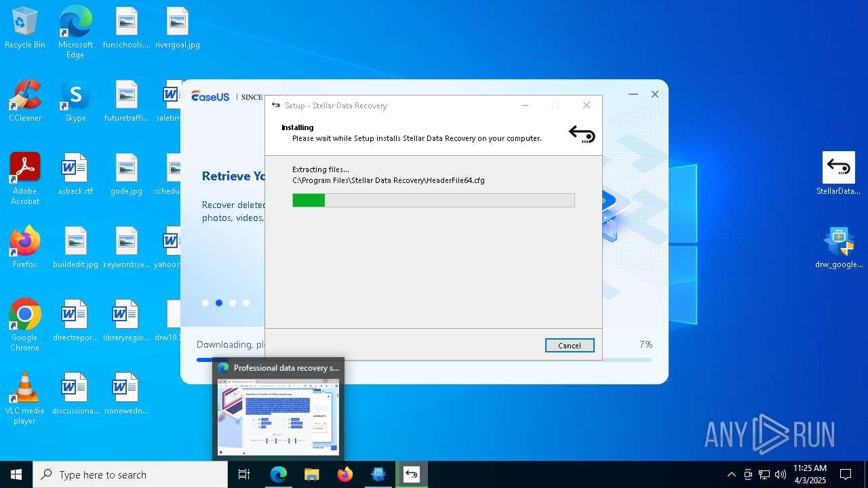Select the libraryregio Word document

pos(126,321)
